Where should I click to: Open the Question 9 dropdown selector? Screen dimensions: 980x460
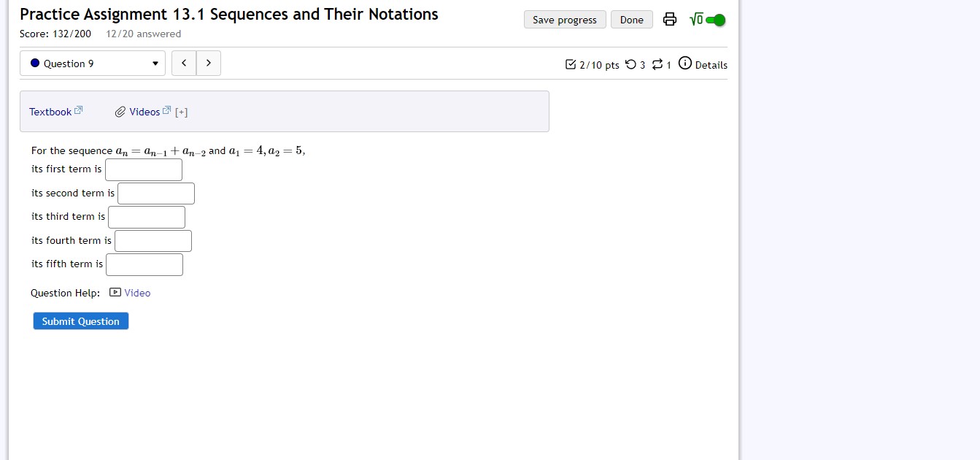click(92, 63)
